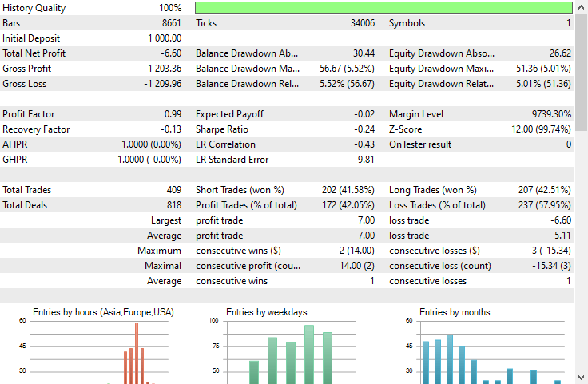Select Loss Trades value 237 (57.95%)
This screenshot has width=588, height=384.
[545, 205]
